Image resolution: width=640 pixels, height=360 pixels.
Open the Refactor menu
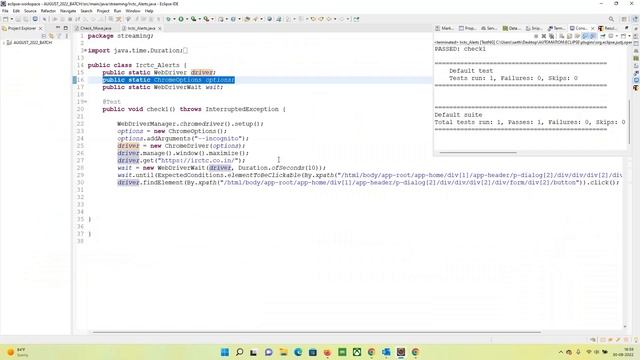click(x=48, y=11)
